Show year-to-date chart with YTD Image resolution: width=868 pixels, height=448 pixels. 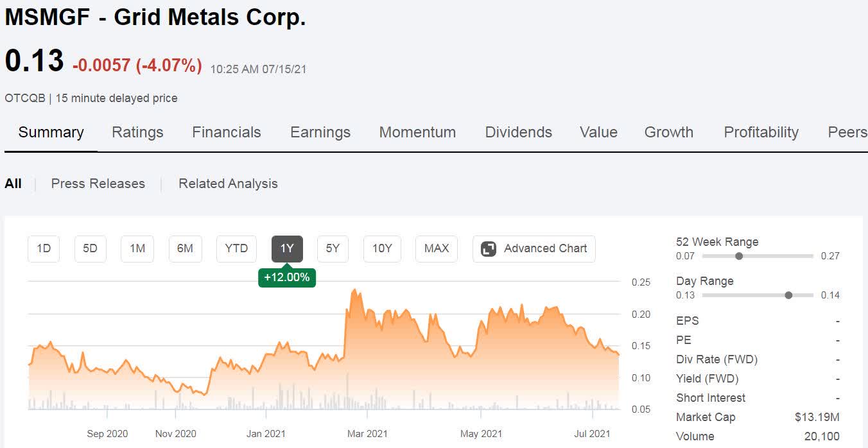click(x=236, y=249)
